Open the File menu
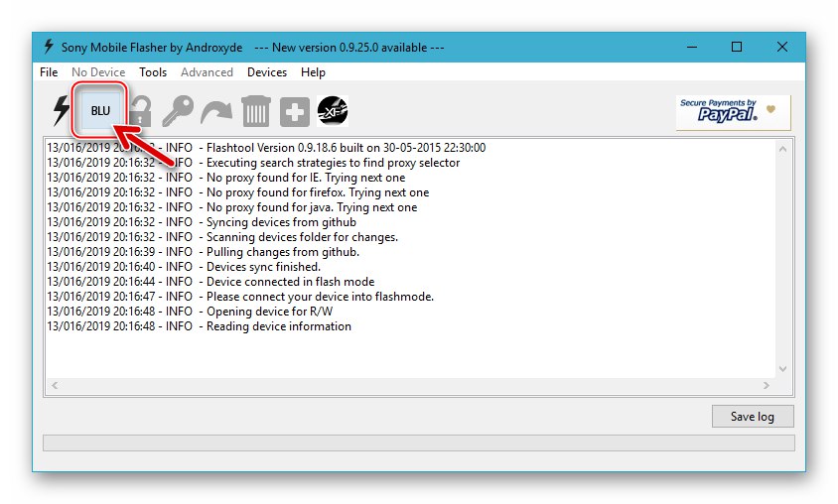Screen dimensions: 838x504 49,72
